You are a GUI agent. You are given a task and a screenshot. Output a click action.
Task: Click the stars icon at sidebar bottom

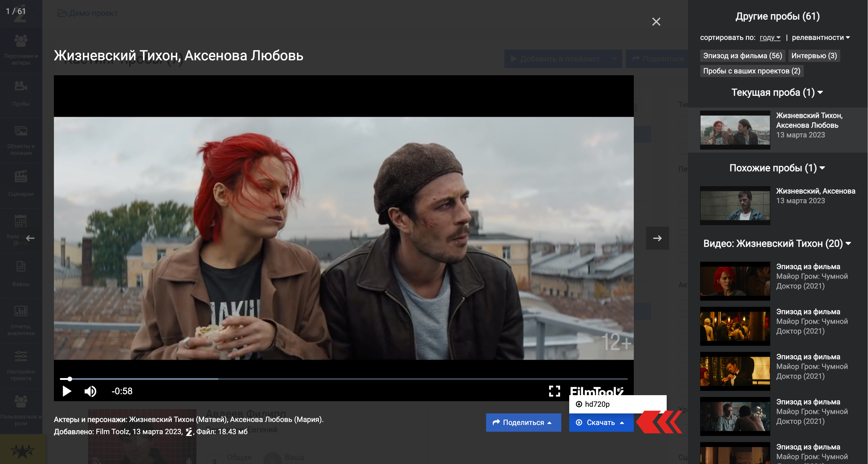coord(22,451)
